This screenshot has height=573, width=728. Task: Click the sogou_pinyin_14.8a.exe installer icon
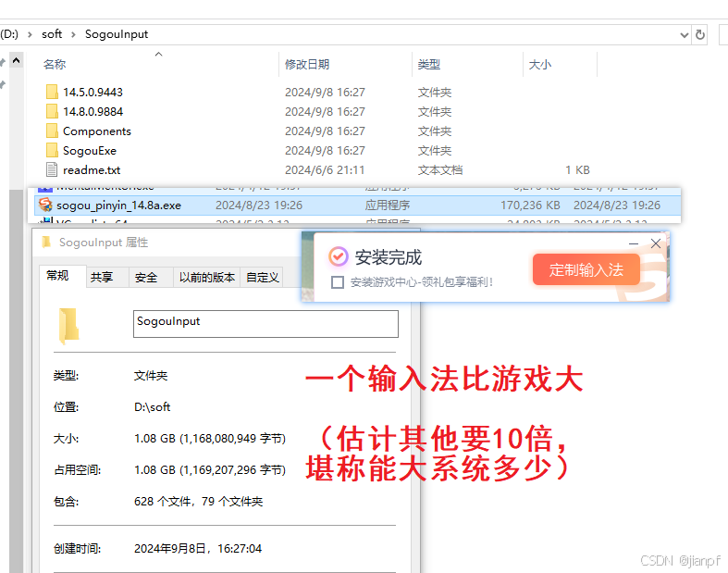[x=45, y=205]
